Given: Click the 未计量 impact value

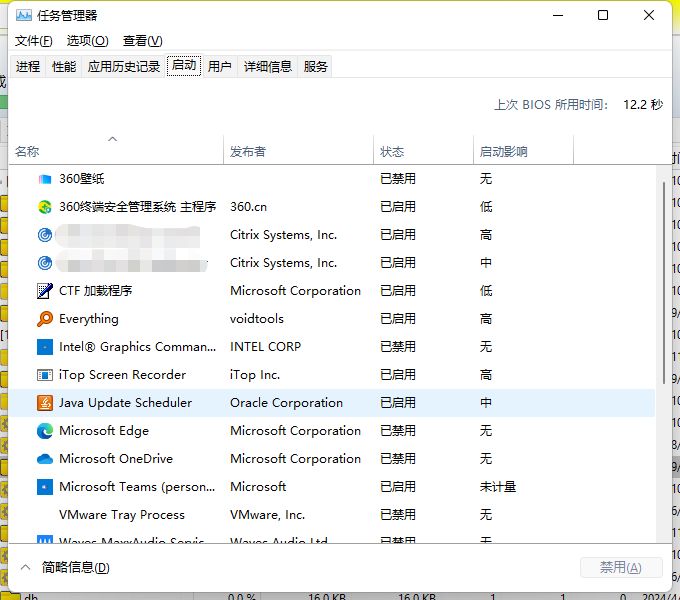Looking at the screenshot, I should click(x=498, y=487).
